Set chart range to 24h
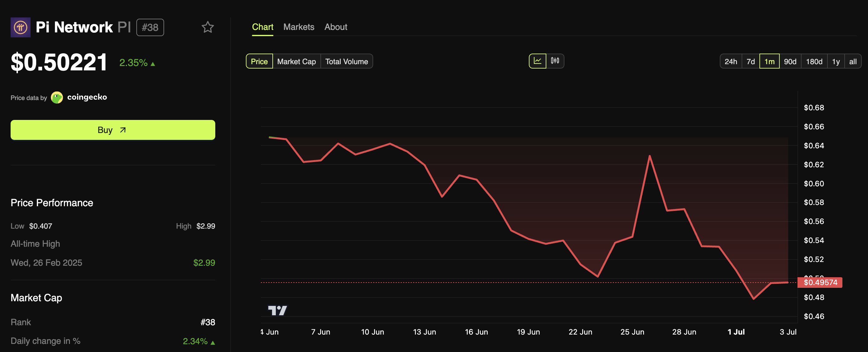868x352 pixels. (730, 61)
